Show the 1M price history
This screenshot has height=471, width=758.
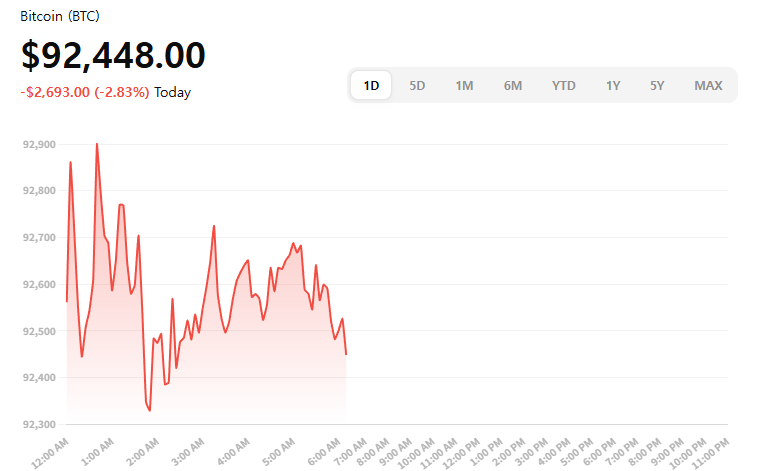(464, 86)
